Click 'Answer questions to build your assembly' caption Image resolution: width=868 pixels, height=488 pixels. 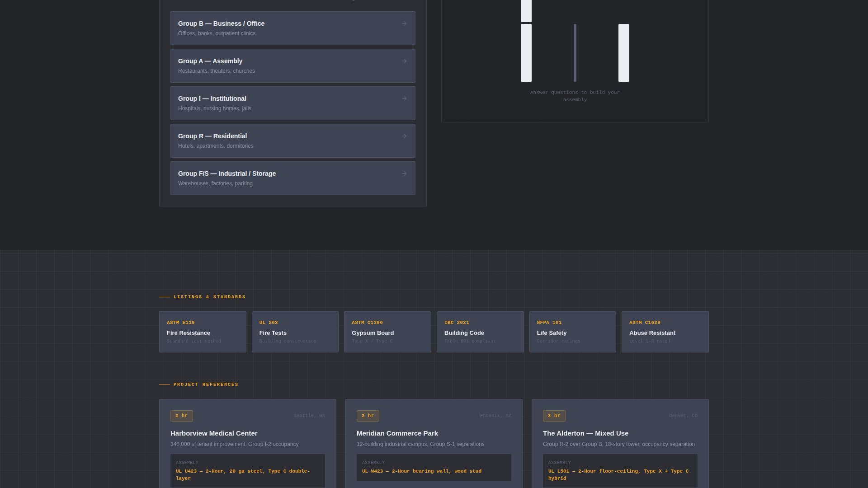tap(575, 96)
